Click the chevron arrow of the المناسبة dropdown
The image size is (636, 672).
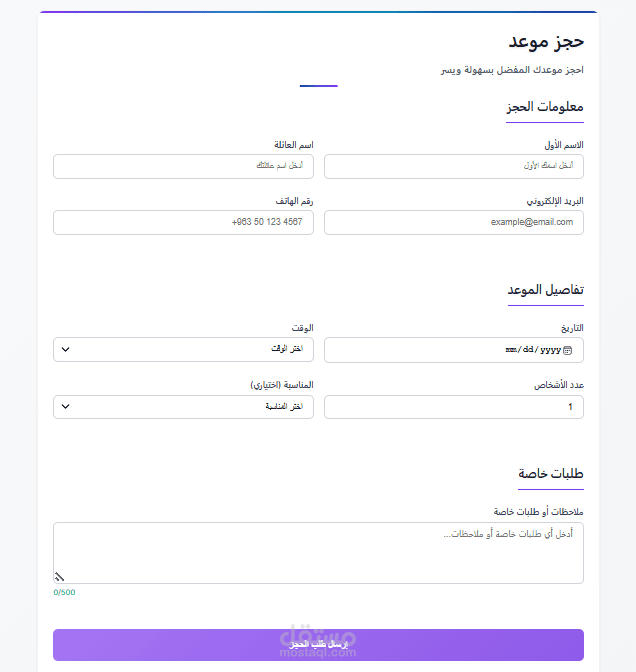[x=66, y=407]
